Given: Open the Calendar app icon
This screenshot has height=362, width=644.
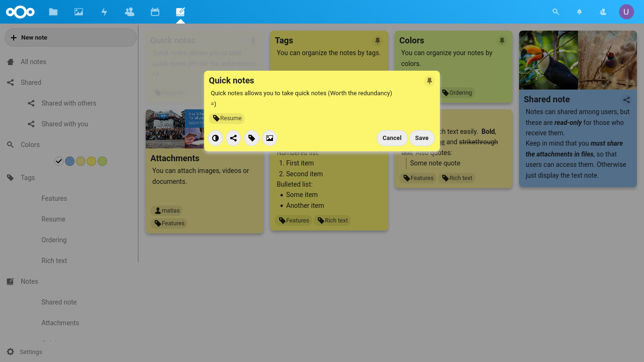Looking at the screenshot, I should point(155,12).
